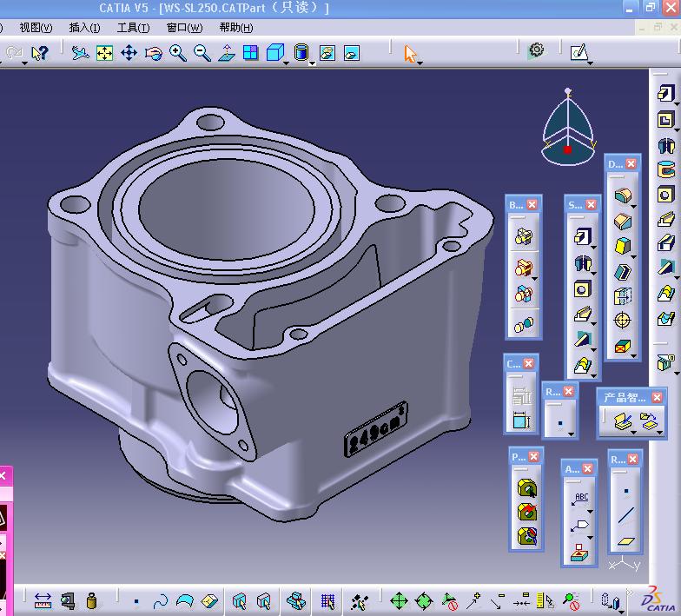Click the Shell icon in D... toolbar
The image size is (681, 616).
click(x=623, y=272)
